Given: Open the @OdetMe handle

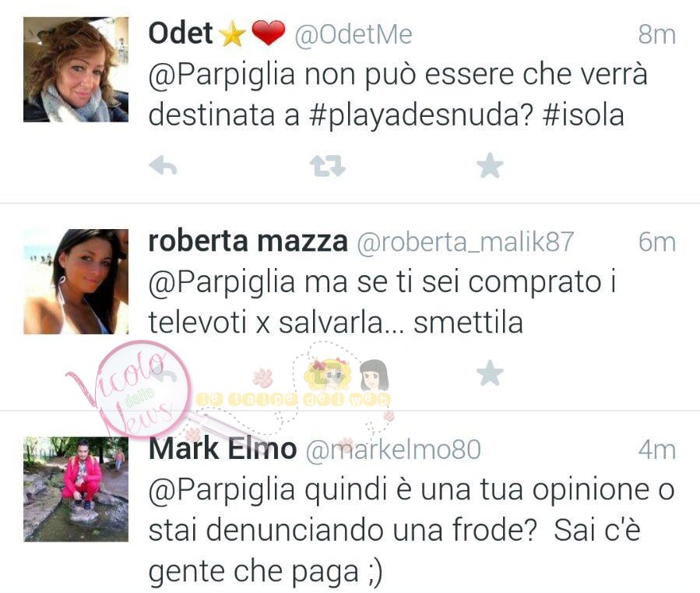Looking at the screenshot, I should pos(354,34).
